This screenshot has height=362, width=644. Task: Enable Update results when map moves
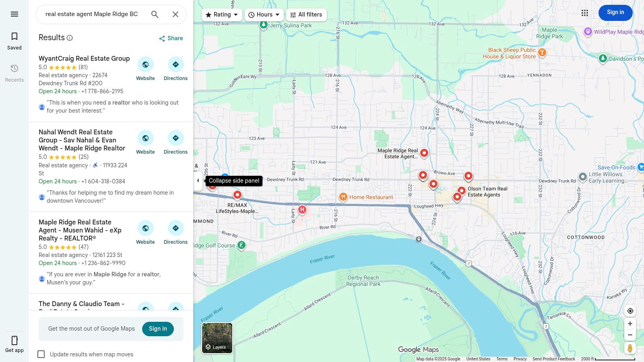coord(41,354)
